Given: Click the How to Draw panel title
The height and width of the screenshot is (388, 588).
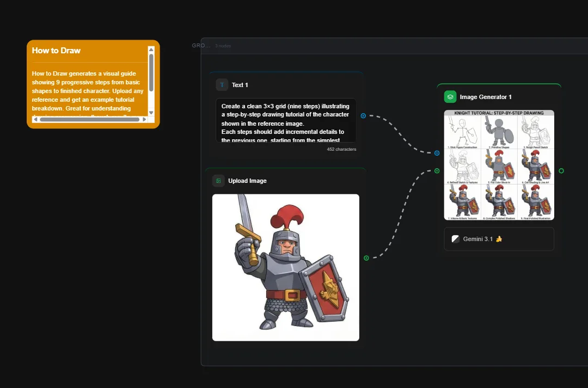Looking at the screenshot, I should point(56,51).
